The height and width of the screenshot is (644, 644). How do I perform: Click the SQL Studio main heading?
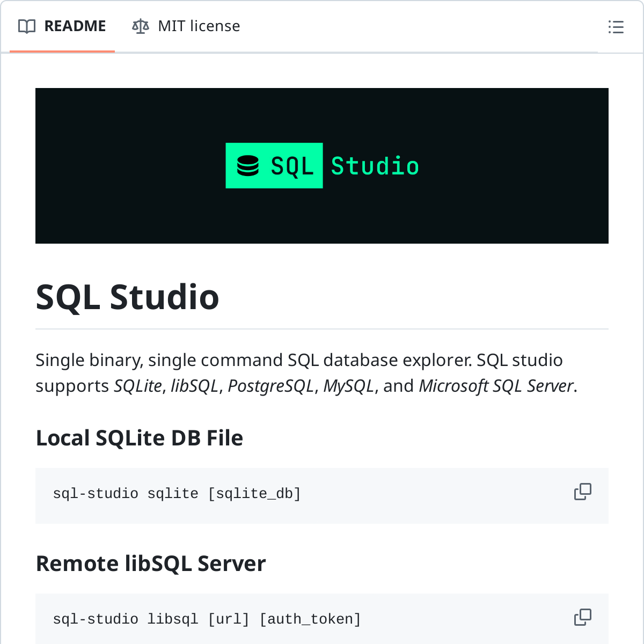coord(127,297)
